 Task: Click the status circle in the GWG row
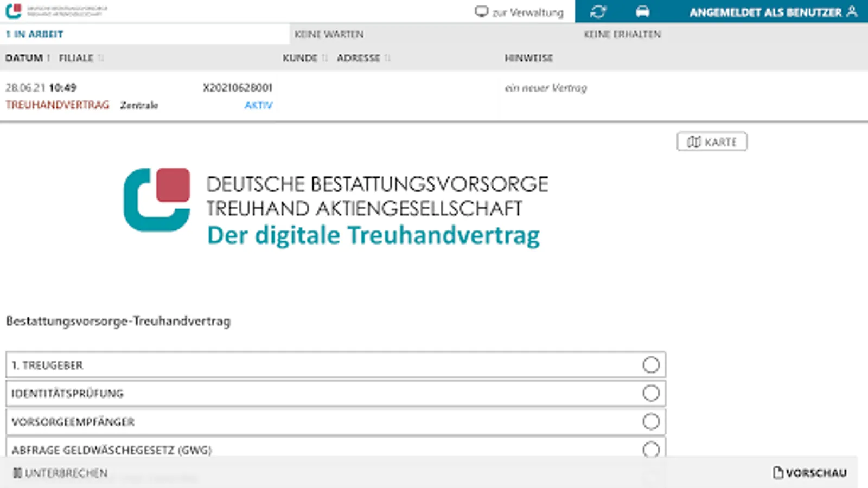(x=651, y=449)
